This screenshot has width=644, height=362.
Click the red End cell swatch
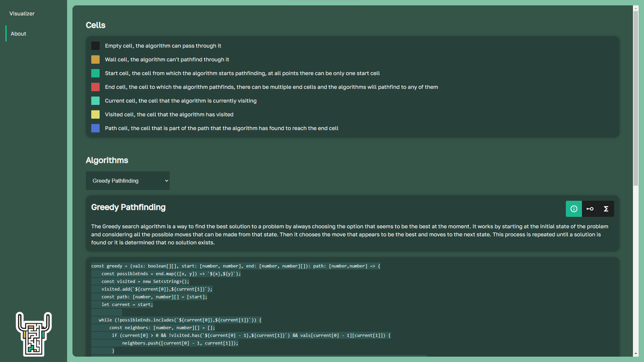tap(95, 87)
